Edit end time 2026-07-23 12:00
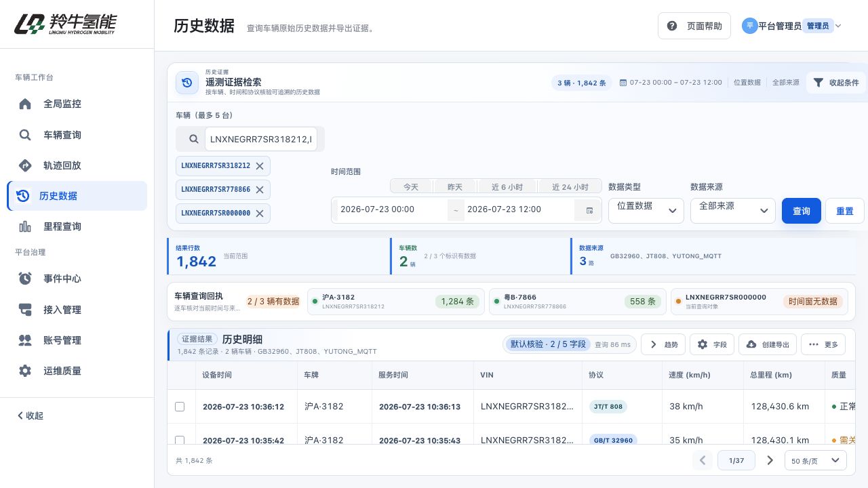 [x=518, y=209]
